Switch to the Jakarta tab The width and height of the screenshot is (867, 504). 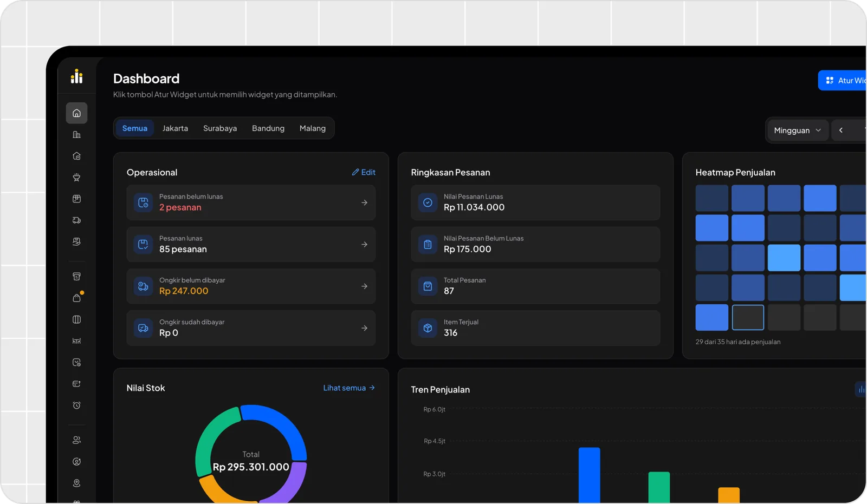pos(175,128)
